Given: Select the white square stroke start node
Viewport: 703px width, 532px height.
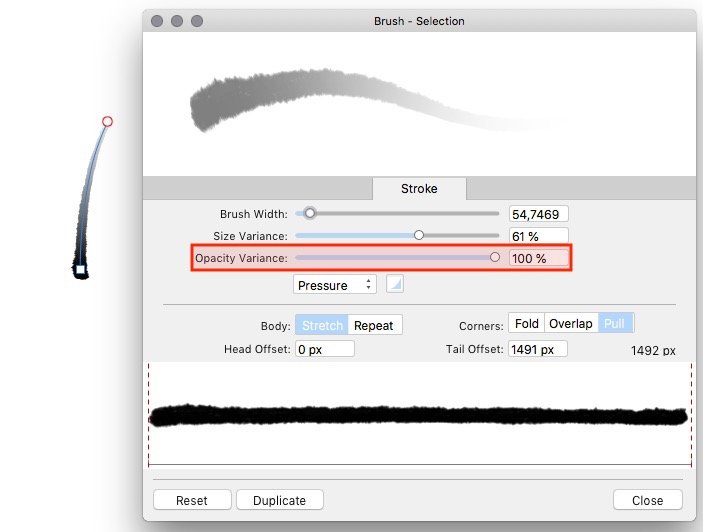Looking at the screenshot, I should pyautogui.click(x=80, y=269).
